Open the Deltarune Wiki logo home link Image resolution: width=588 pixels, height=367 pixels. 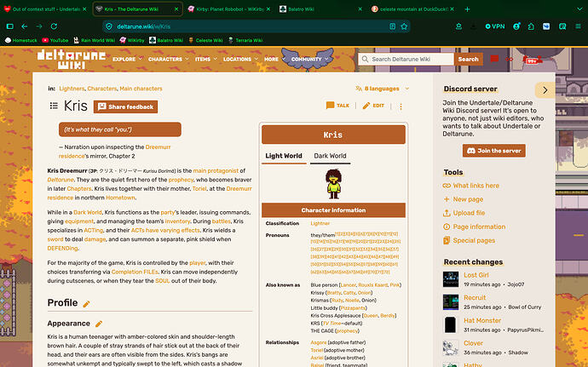(72, 60)
